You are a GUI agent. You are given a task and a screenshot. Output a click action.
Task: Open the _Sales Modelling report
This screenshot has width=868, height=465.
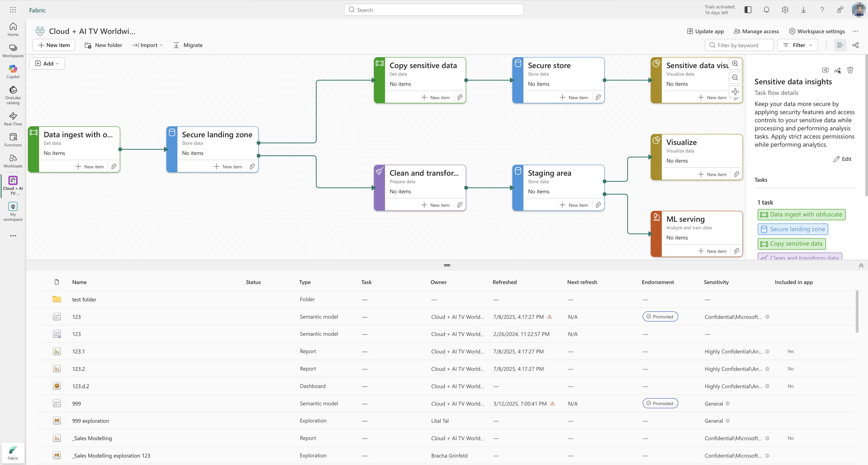pos(92,438)
